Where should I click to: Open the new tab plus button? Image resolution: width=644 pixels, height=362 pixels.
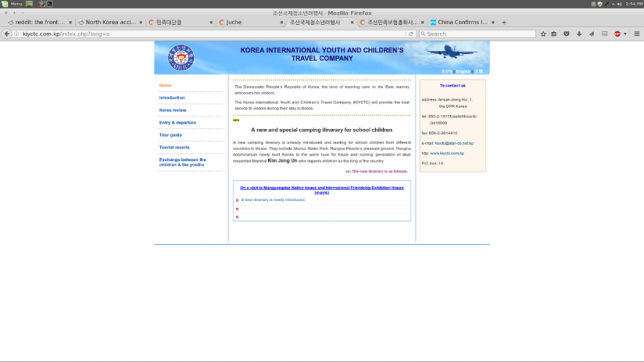[503, 22]
